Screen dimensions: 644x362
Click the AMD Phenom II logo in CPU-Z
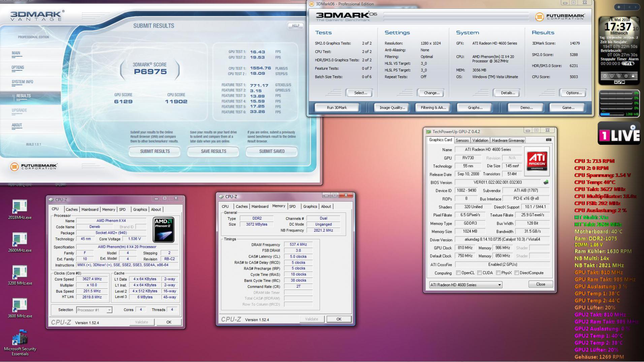pos(163,230)
